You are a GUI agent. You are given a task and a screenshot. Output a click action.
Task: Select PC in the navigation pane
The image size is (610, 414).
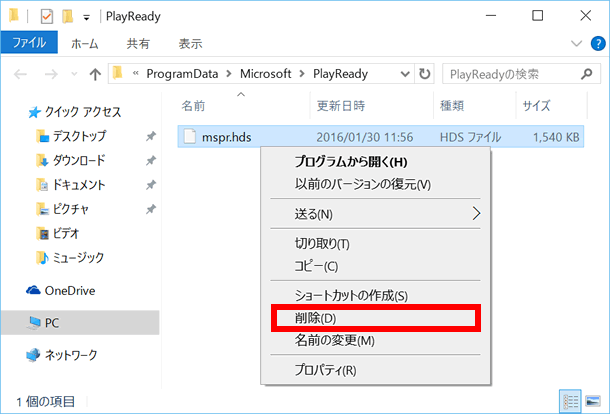pos(80,323)
